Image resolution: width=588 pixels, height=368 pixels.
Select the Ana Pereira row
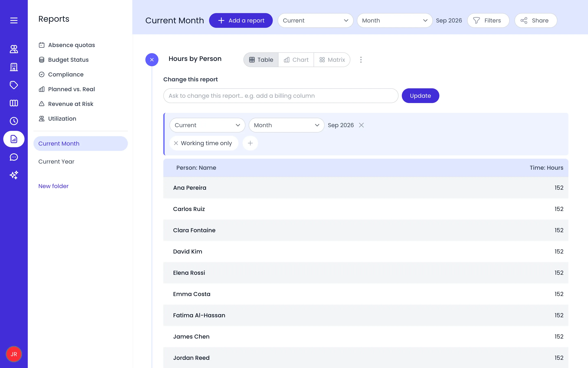tap(366, 188)
